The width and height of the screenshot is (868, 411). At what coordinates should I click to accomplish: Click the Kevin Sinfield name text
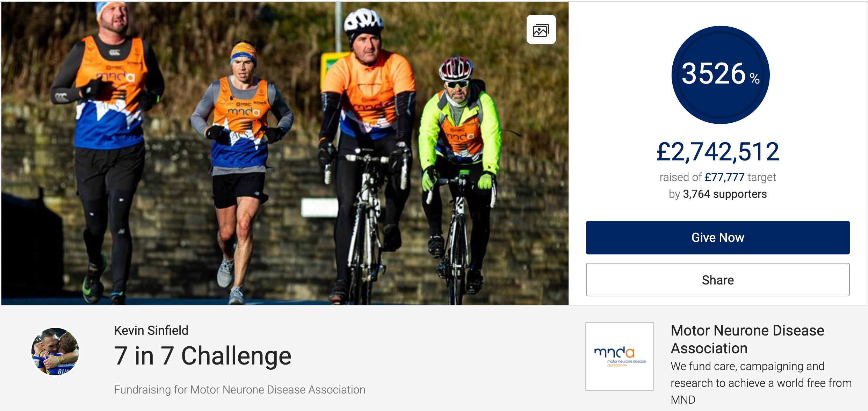(x=151, y=330)
